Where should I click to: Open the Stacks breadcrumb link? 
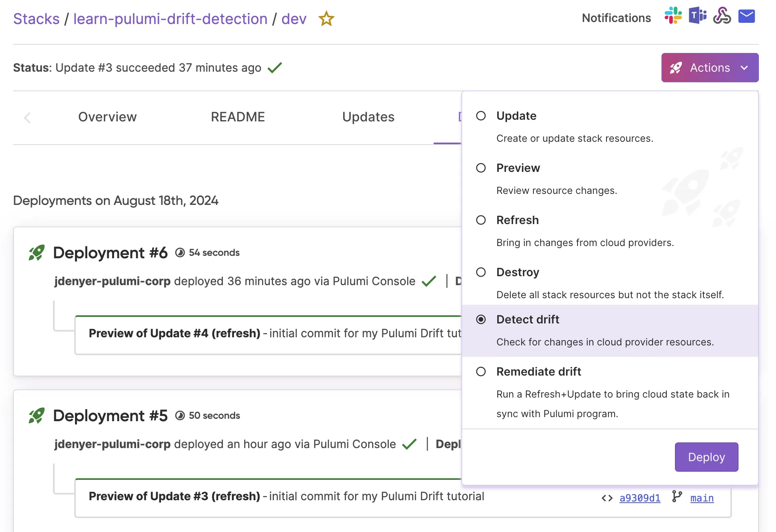36,19
